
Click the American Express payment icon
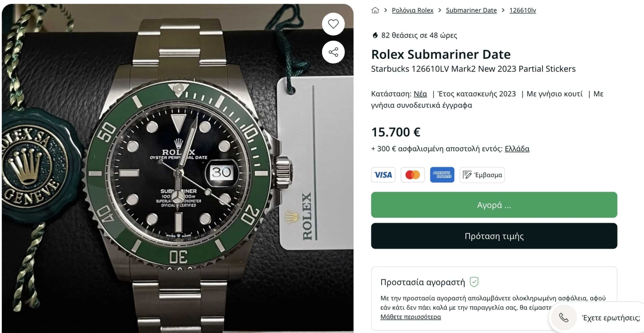click(x=442, y=175)
